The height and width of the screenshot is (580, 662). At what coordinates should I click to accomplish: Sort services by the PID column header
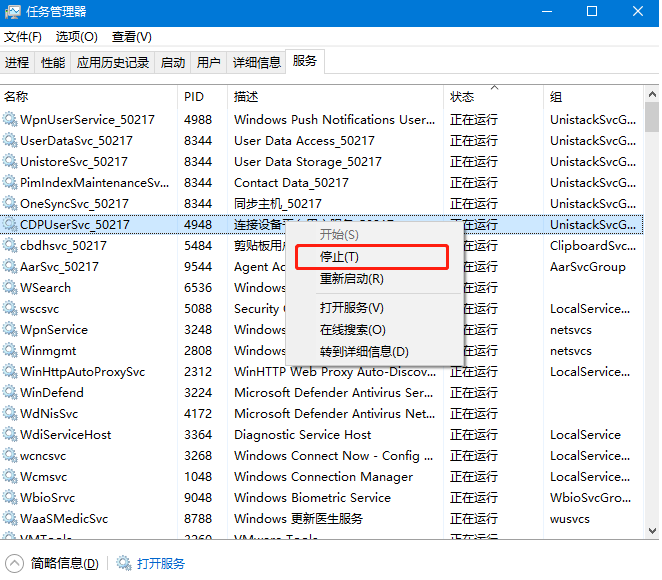point(194,97)
